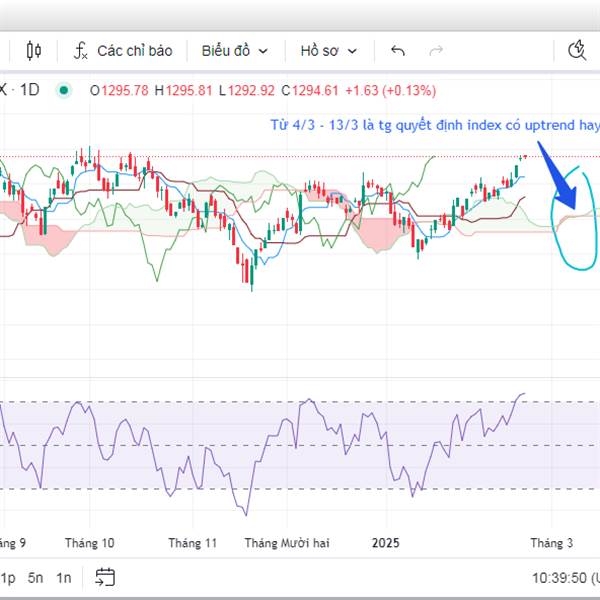Select the high price value 1295.81
The height and width of the screenshot is (600, 600).
(x=189, y=91)
